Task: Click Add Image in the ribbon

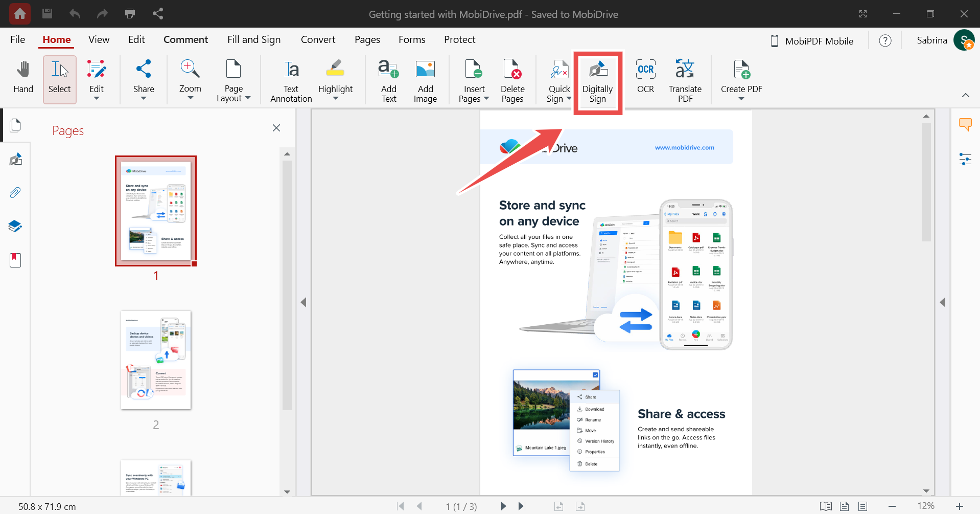Action: [x=425, y=80]
